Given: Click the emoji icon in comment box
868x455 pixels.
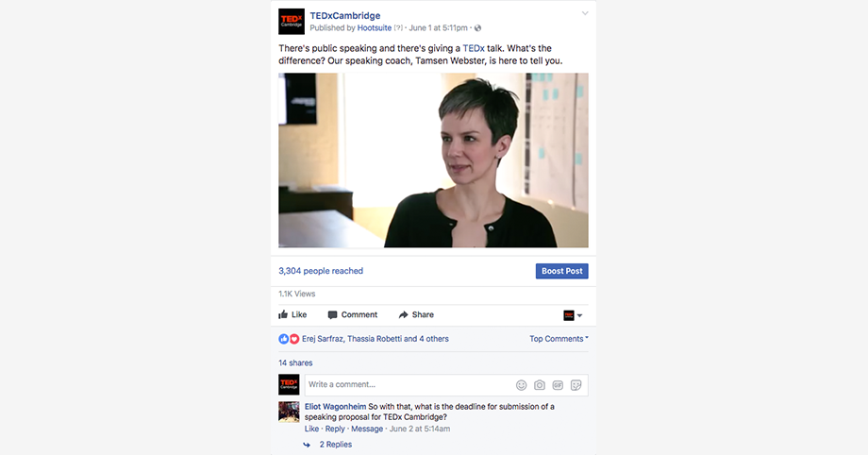Looking at the screenshot, I should [x=521, y=385].
